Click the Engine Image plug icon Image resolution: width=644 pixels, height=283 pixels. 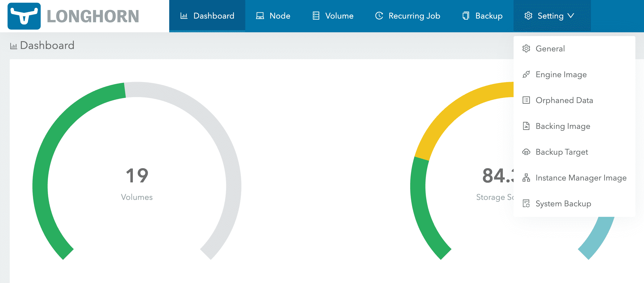(526, 75)
